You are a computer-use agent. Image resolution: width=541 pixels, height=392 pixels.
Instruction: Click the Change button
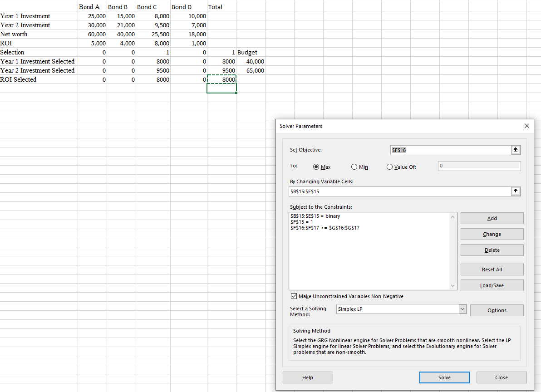[492, 234]
